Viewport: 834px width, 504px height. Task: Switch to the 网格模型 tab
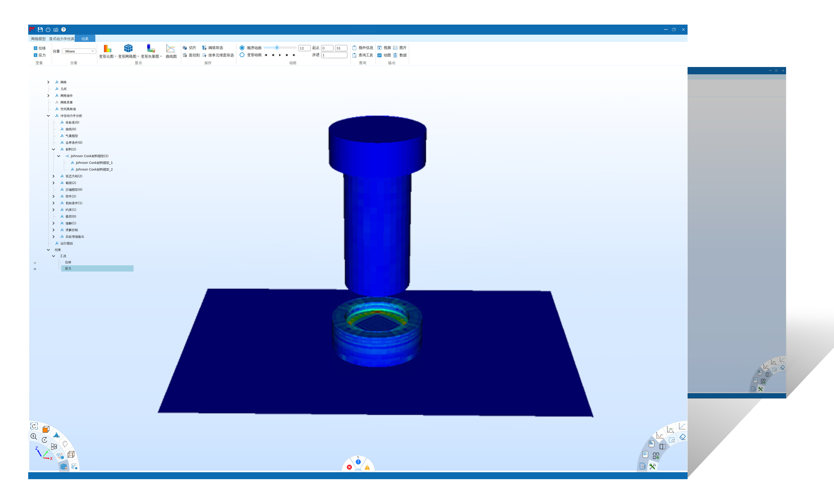click(38, 39)
